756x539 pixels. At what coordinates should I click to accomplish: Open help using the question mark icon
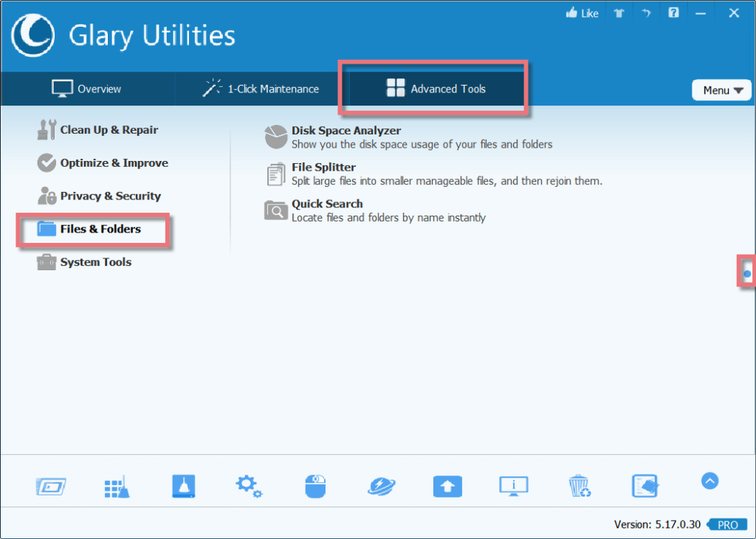pos(673,12)
